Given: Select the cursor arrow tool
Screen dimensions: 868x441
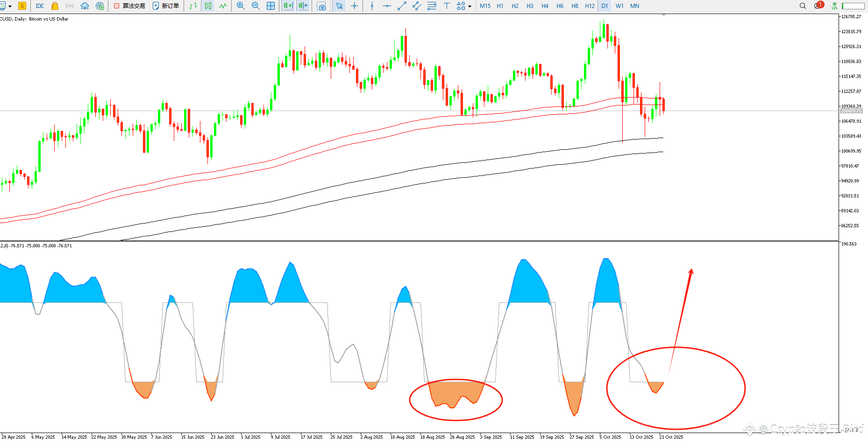Looking at the screenshot, I should [x=339, y=6].
